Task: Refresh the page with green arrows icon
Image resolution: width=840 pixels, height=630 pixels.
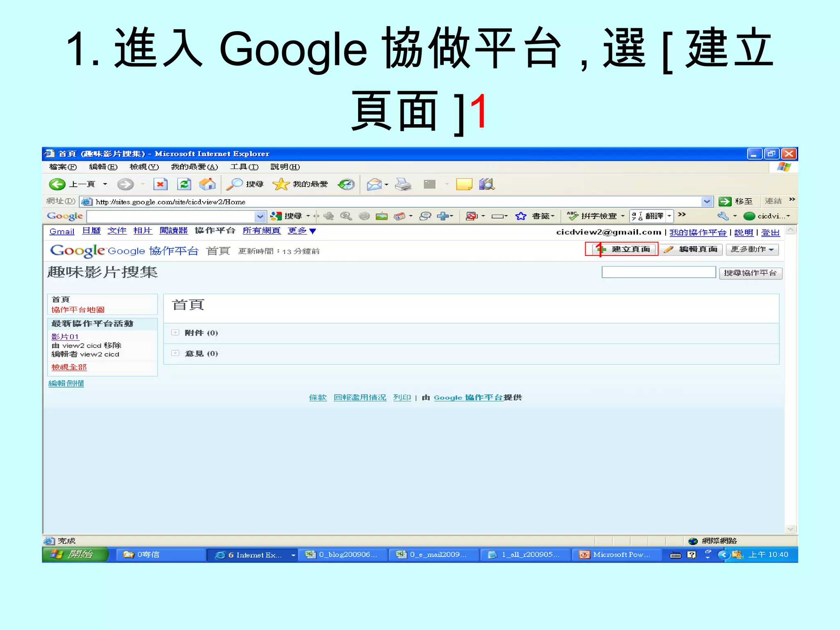Action: 184,184
